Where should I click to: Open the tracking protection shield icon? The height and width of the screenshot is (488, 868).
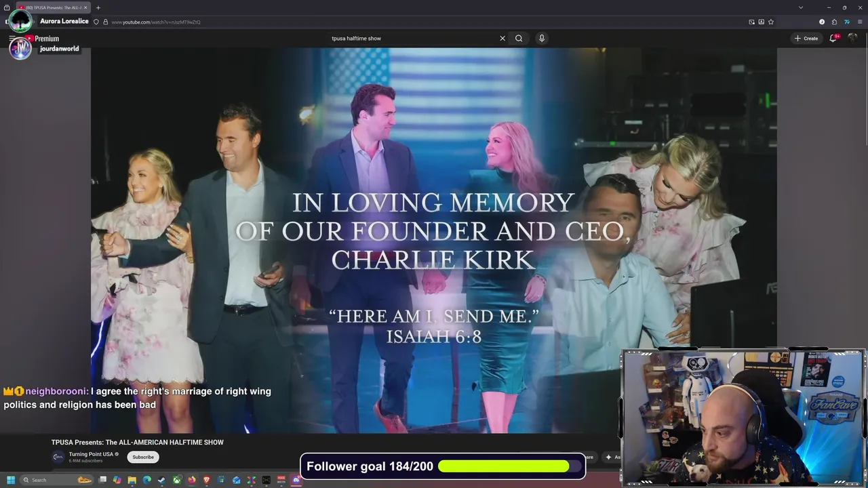96,22
